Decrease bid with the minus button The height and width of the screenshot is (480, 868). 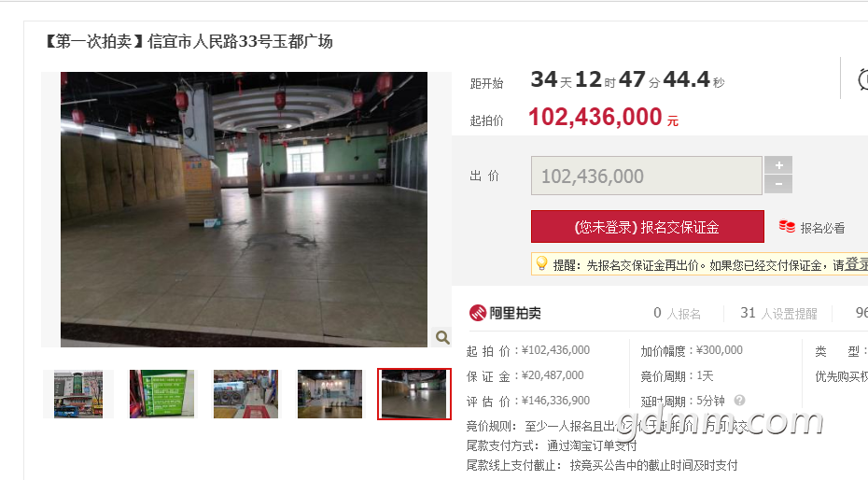[778, 184]
